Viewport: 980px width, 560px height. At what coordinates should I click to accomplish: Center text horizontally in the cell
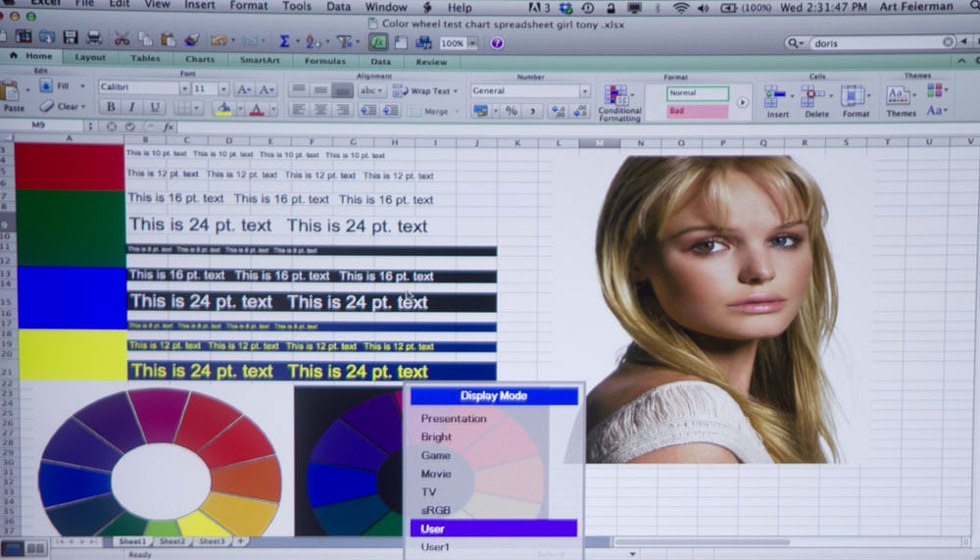[320, 110]
